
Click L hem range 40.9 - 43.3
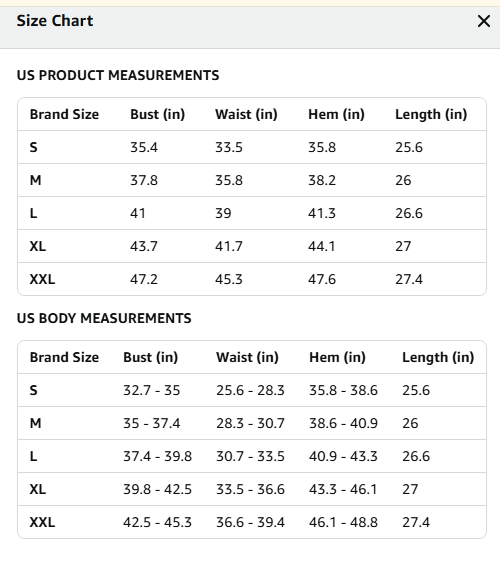pos(343,456)
